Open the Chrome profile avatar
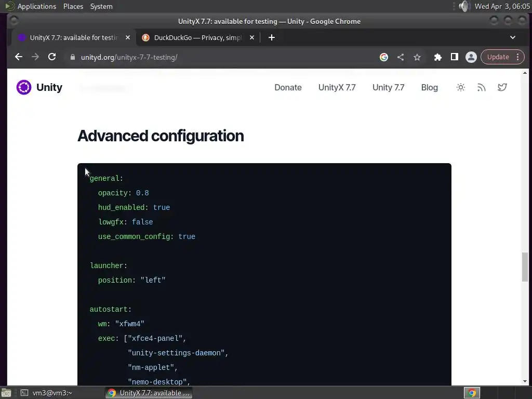Screen dimensions: 532x399 pos(471,57)
